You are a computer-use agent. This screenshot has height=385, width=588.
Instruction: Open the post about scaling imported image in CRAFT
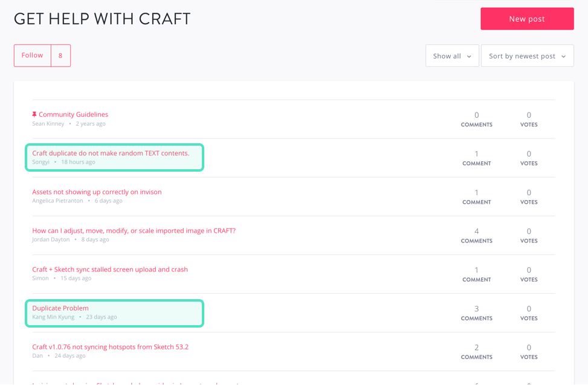[x=134, y=230]
